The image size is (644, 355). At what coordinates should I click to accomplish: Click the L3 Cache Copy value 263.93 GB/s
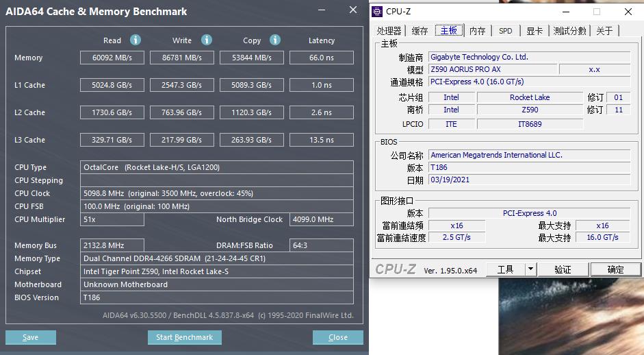252,140
